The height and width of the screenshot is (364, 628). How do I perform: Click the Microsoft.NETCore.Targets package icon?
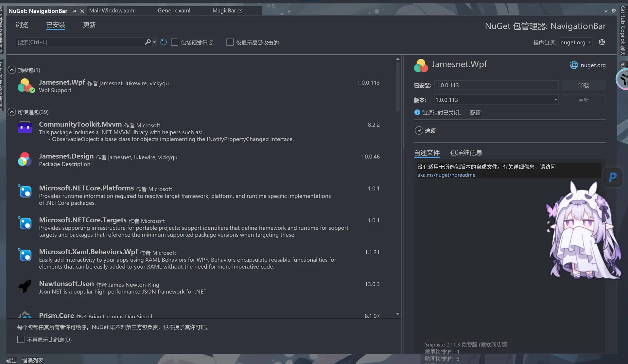click(25, 223)
